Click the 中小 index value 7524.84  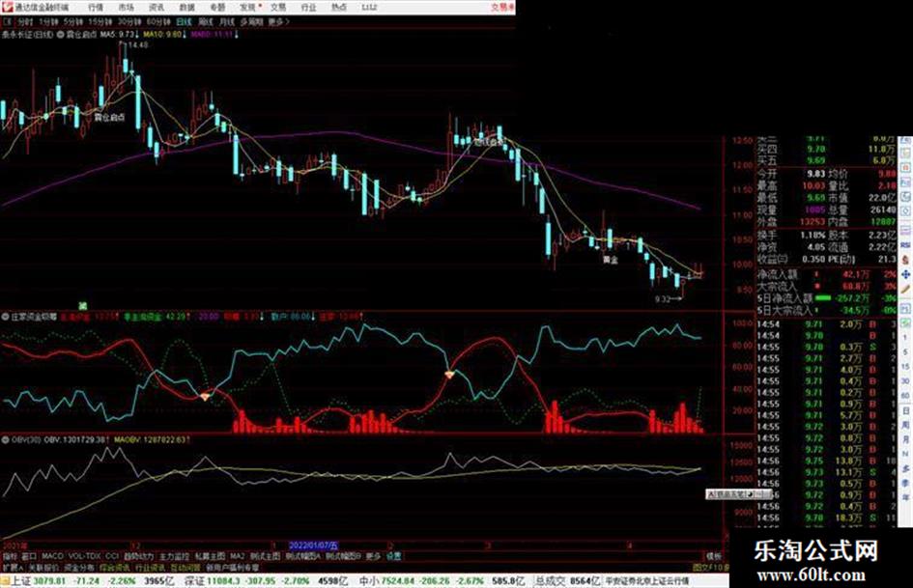tap(398, 581)
